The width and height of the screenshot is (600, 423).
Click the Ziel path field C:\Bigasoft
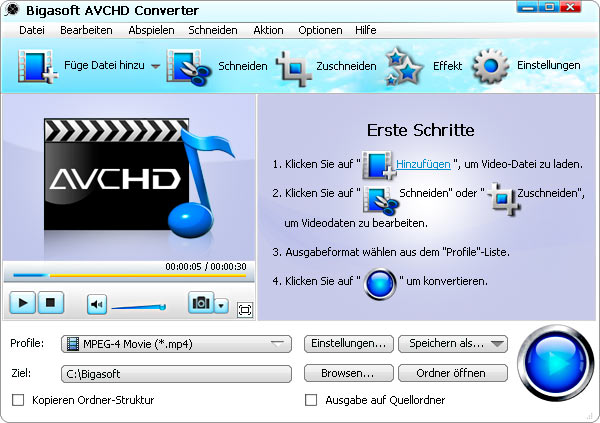coord(176,374)
